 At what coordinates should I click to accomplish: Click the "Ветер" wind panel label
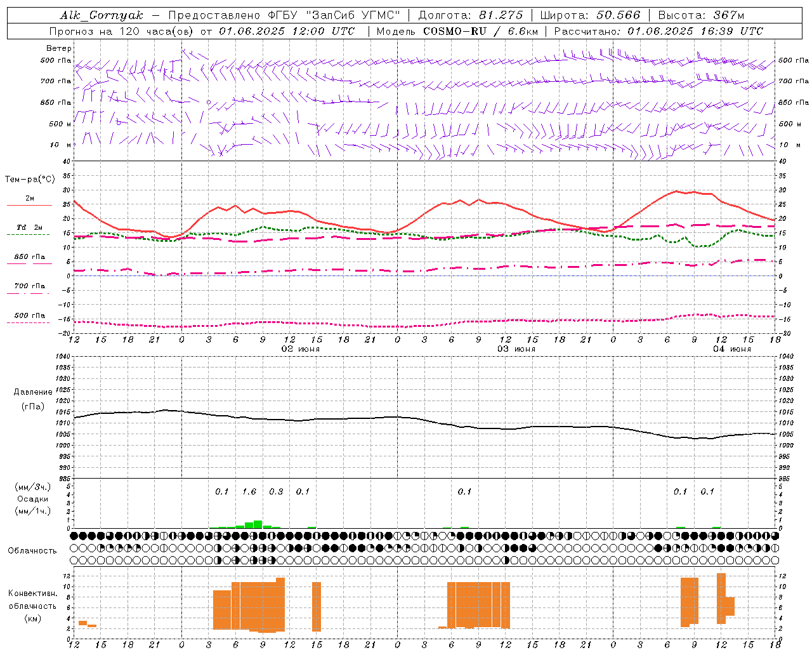(59, 48)
